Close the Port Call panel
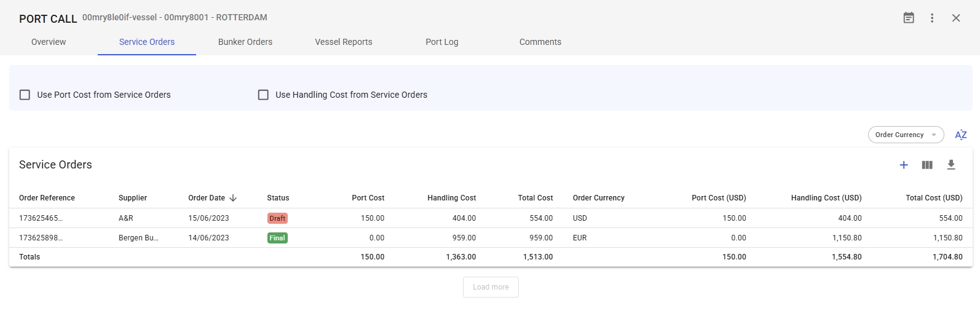The image size is (980, 316). pos(956,18)
